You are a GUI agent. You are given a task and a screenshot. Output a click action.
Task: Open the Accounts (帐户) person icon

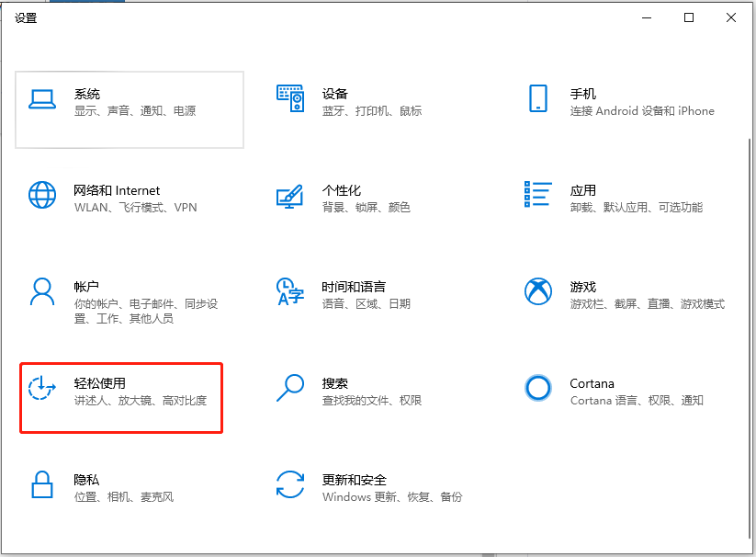(x=42, y=292)
